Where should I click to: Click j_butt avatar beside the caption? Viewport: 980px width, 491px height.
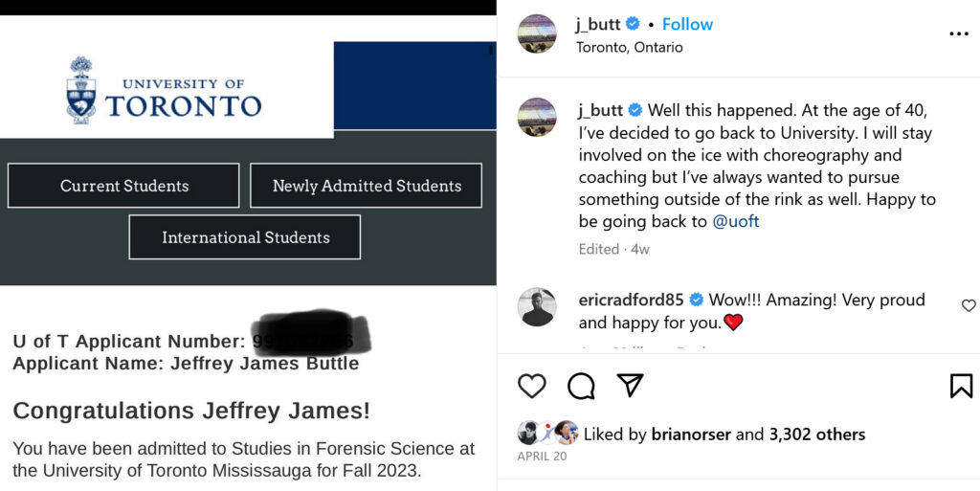point(537,117)
